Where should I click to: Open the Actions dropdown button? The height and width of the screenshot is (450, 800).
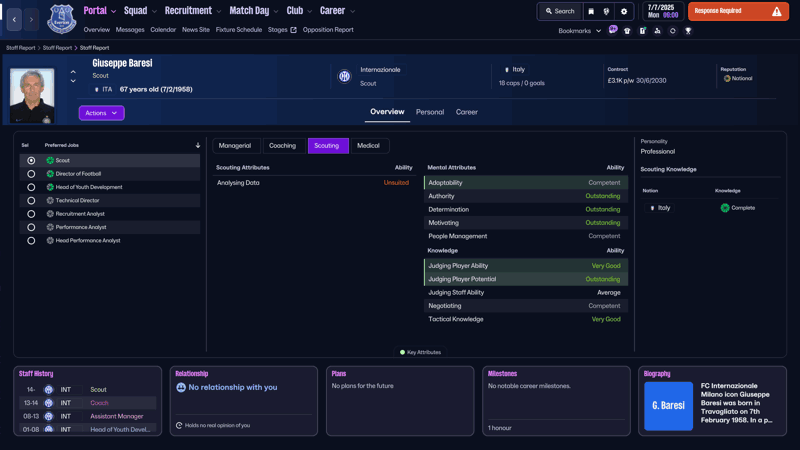click(102, 113)
